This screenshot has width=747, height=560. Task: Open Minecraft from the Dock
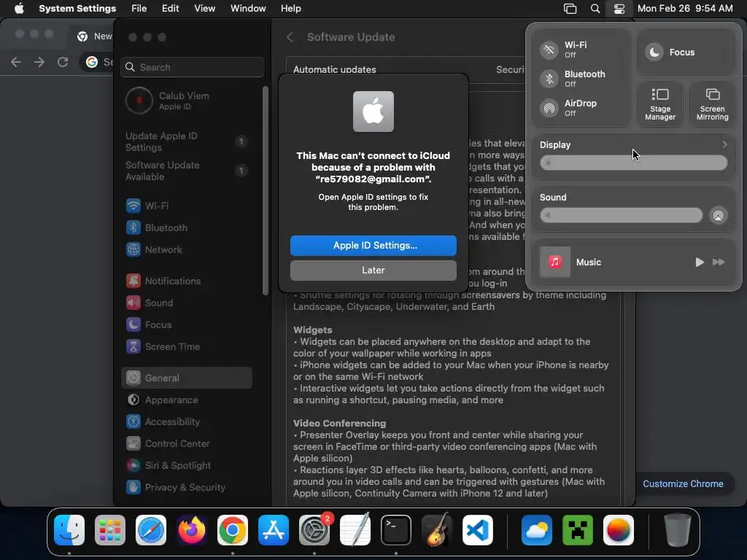tap(578, 530)
